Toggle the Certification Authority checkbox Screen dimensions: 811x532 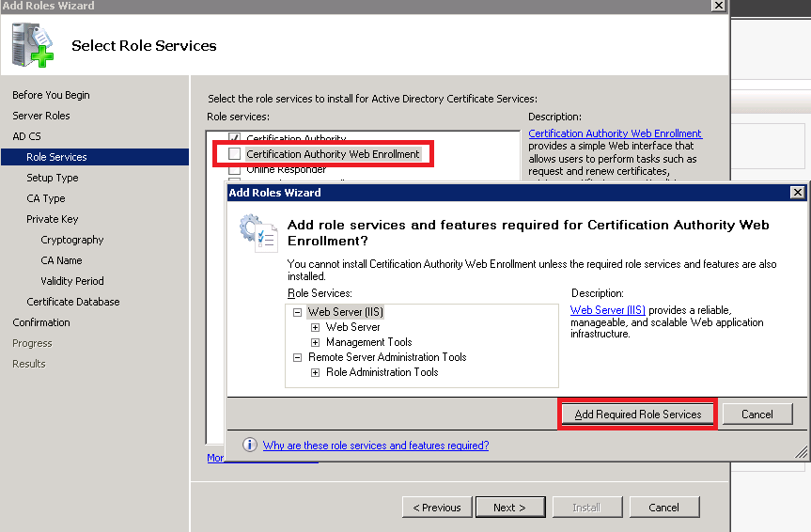(x=234, y=139)
